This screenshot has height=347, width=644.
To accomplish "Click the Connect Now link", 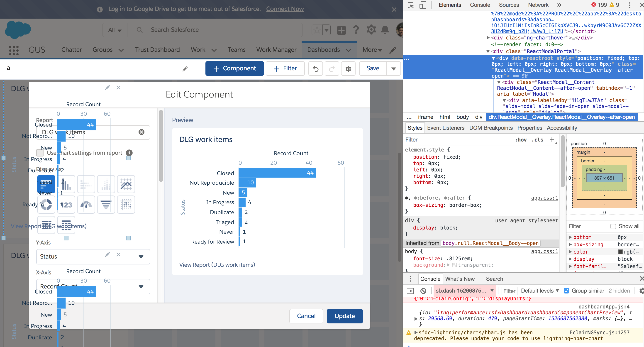I will (x=285, y=9).
